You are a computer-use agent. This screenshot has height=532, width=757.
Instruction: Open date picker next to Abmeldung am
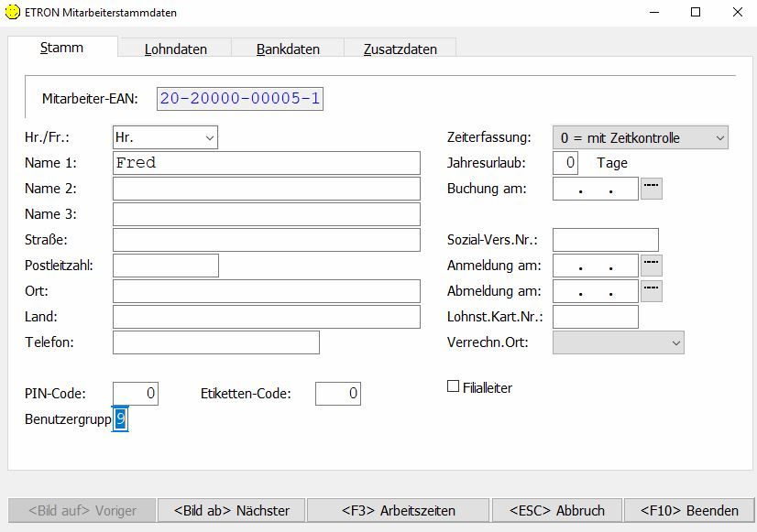[x=651, y=291]
